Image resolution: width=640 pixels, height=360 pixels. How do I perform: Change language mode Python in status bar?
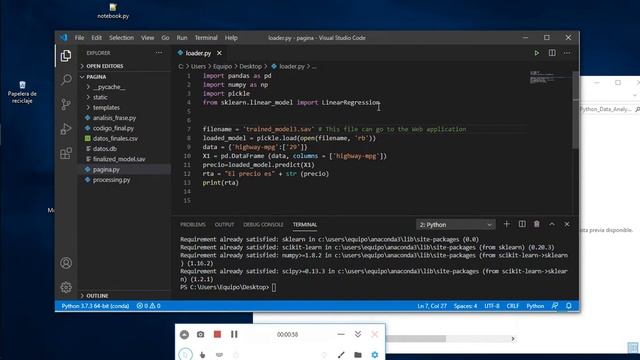535,306
